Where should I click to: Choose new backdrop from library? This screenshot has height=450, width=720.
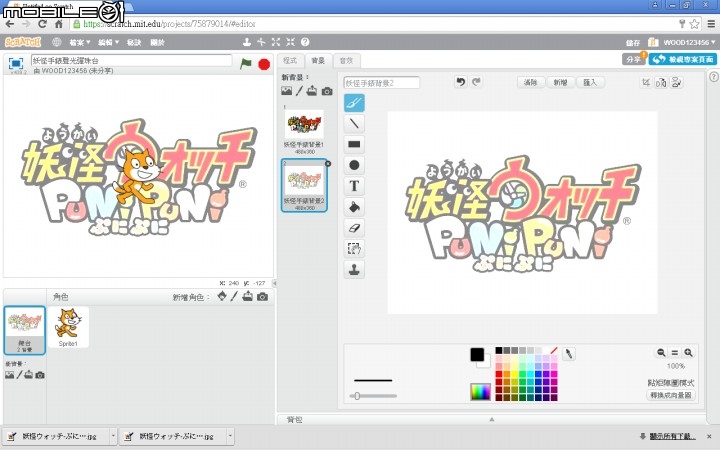287,91
